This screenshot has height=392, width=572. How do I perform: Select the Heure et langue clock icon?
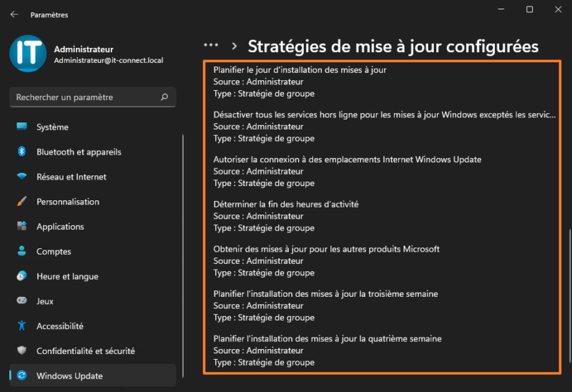click(x=22, y=276)
